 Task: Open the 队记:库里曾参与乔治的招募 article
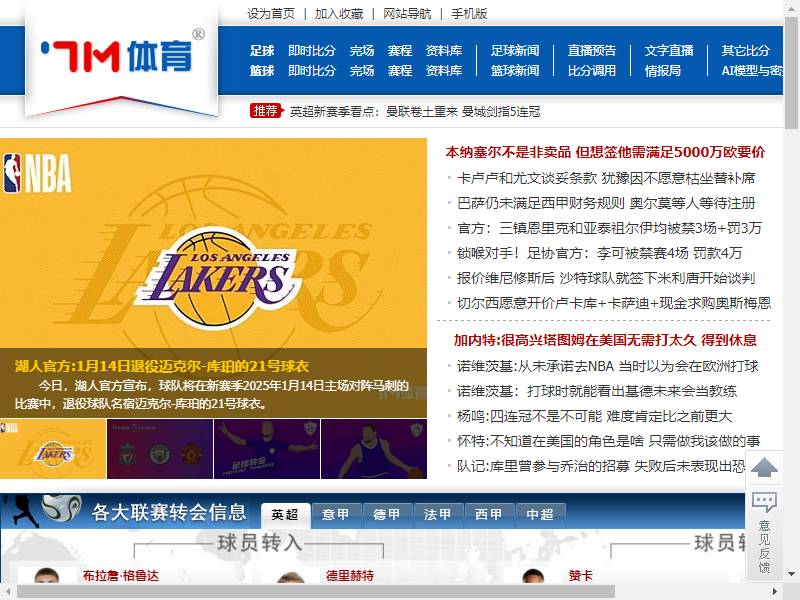pyautogui.click(x=601, y=466)
